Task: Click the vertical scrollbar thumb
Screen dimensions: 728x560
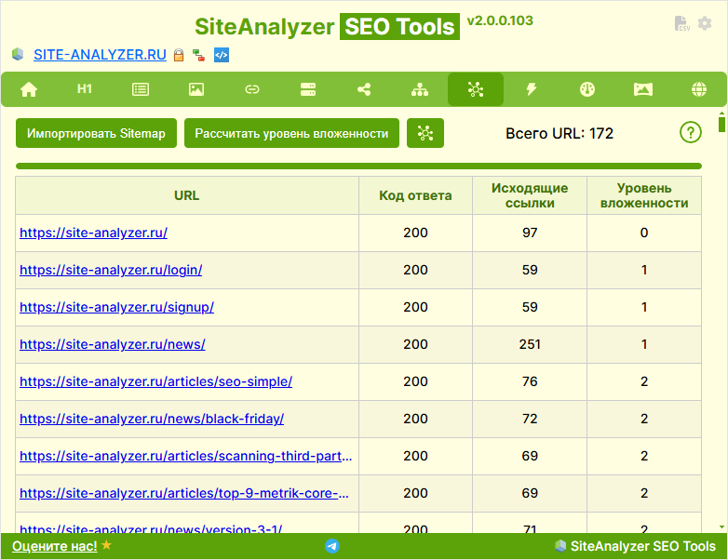Action: [721, 125]
